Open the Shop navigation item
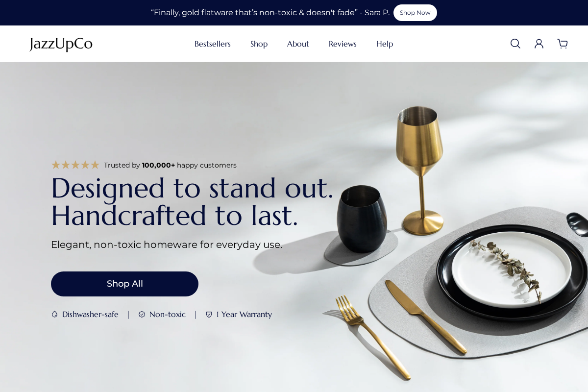 [x=259, y=44]
